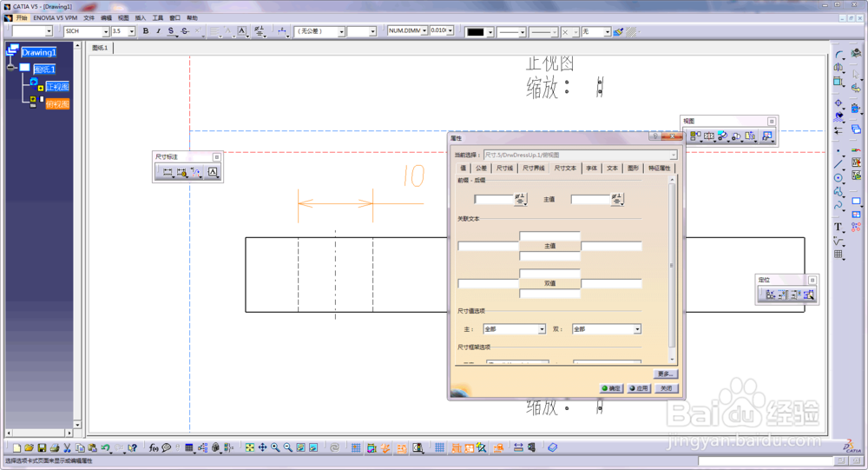868x470 pixels.
Task: Save the drawing with the floppy disk icon
Action: tap(42, 447)
